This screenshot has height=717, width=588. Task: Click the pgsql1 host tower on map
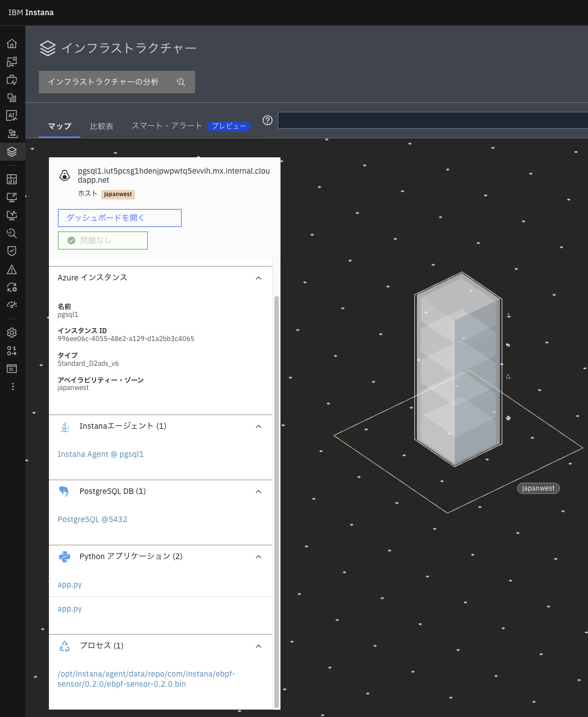tap(458, 370)
